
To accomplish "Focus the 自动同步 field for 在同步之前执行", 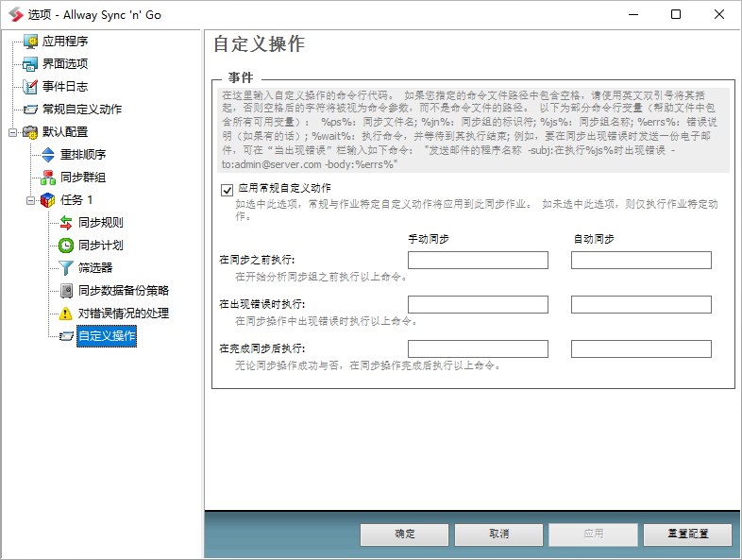I will tap(641, 261).
